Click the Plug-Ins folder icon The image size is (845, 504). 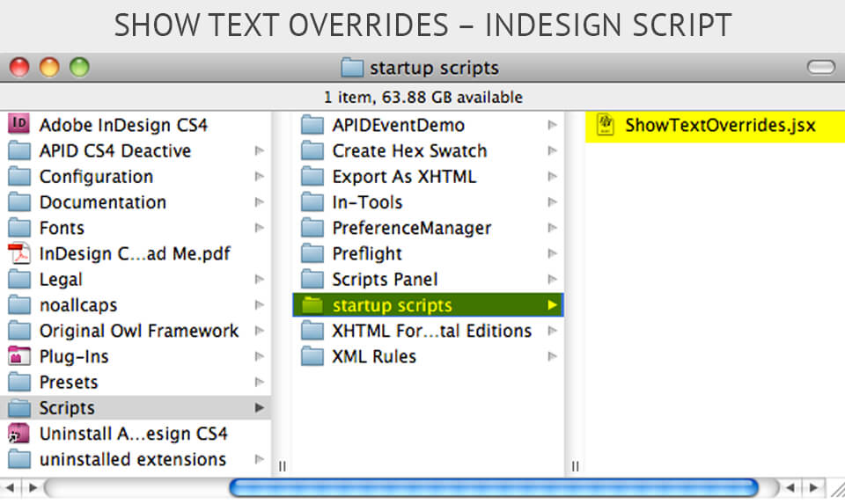click(19, 356)
